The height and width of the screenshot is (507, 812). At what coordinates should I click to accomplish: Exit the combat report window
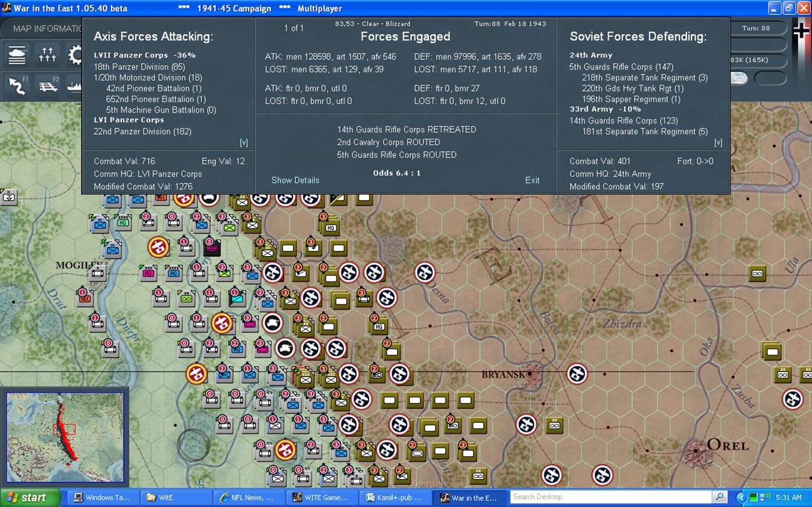pyautogui.click(x=532, y=180)
